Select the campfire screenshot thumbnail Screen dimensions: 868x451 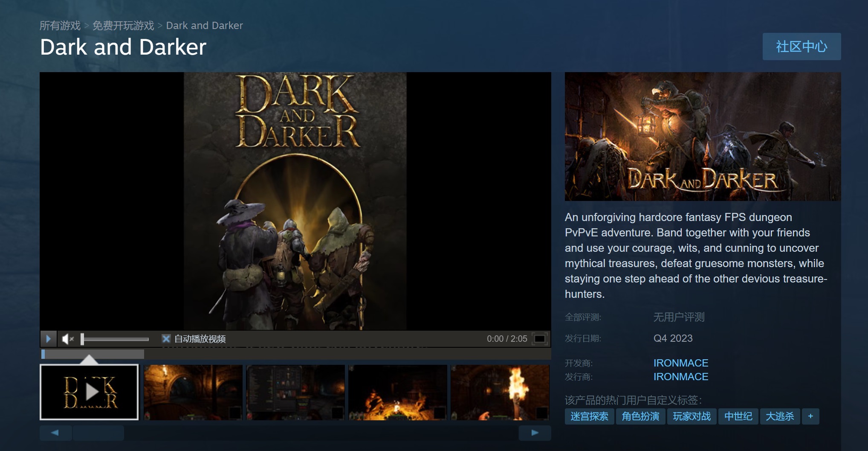398,392
